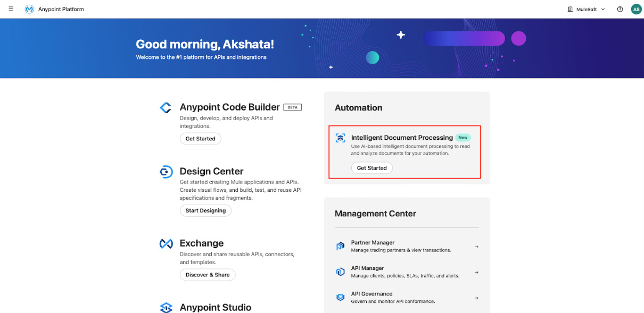This screenshot has height=313, width=644.
Task: Click the Start Designing button
Action: pos(205,210)
